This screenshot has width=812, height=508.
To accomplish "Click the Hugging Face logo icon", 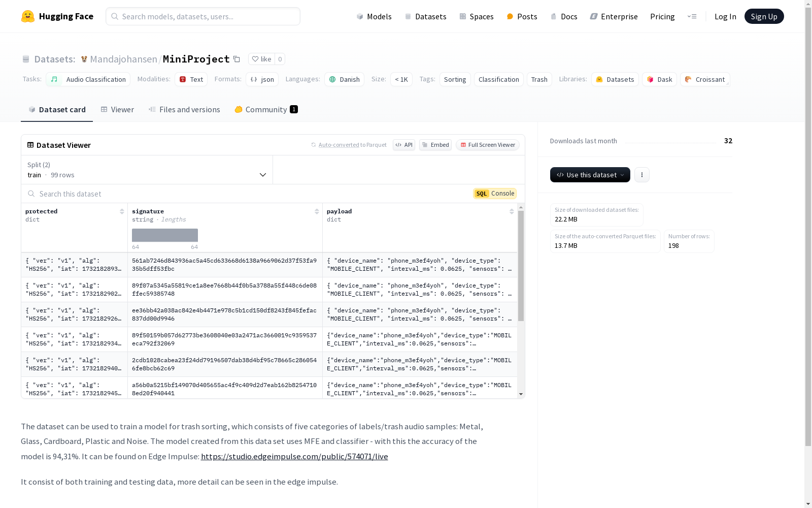I will 28,16.
